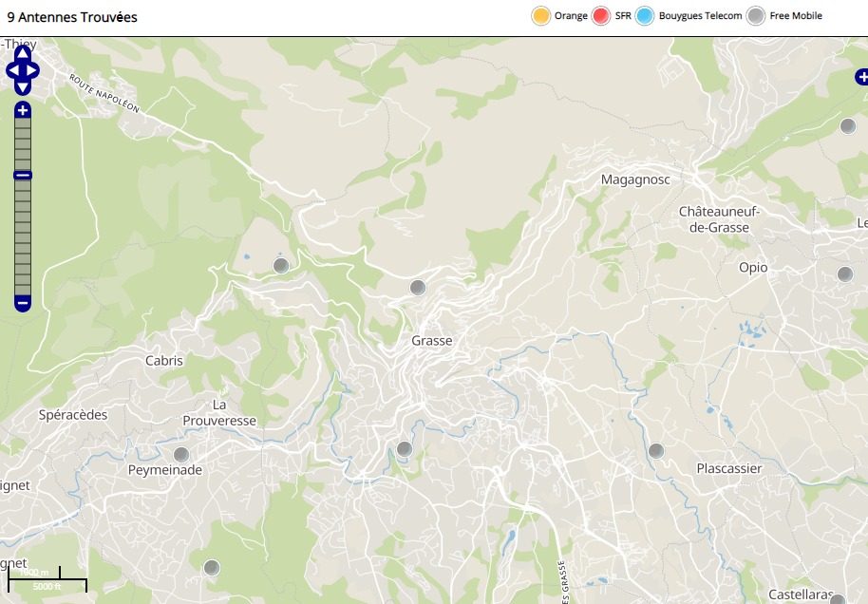The height and width of the screenshot is (604, 868).
Task: Zoom in with the plus button
Action: click(x=23, y=110)
